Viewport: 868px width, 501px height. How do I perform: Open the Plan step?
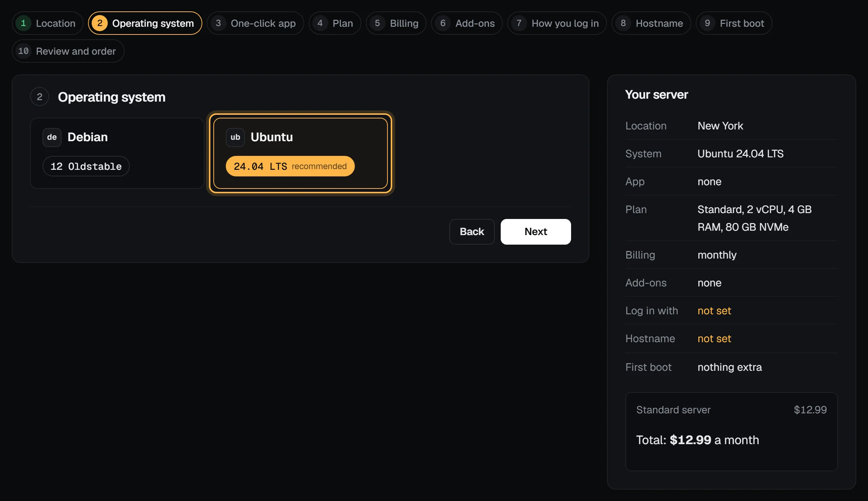335,23
